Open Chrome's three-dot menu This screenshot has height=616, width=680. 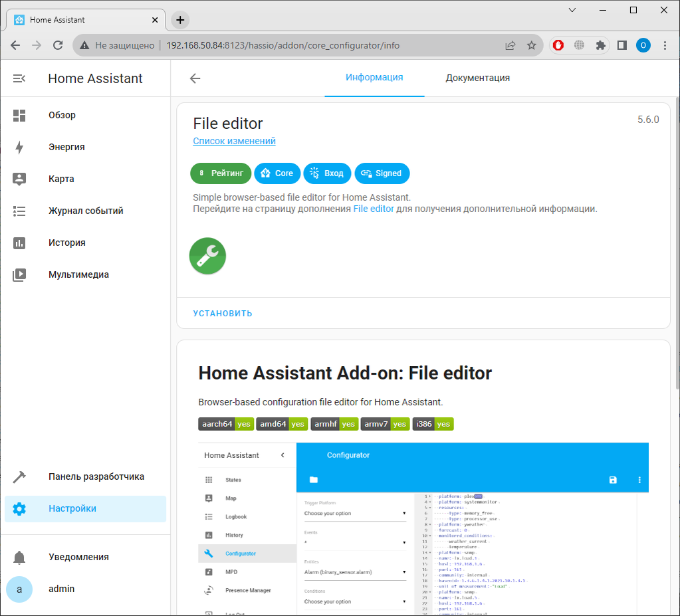coord(665,45)
